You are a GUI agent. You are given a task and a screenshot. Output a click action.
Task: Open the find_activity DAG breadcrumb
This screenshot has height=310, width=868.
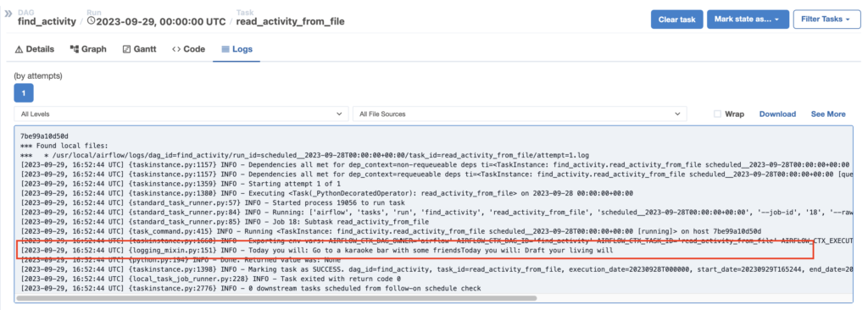(x=47, y=21)
